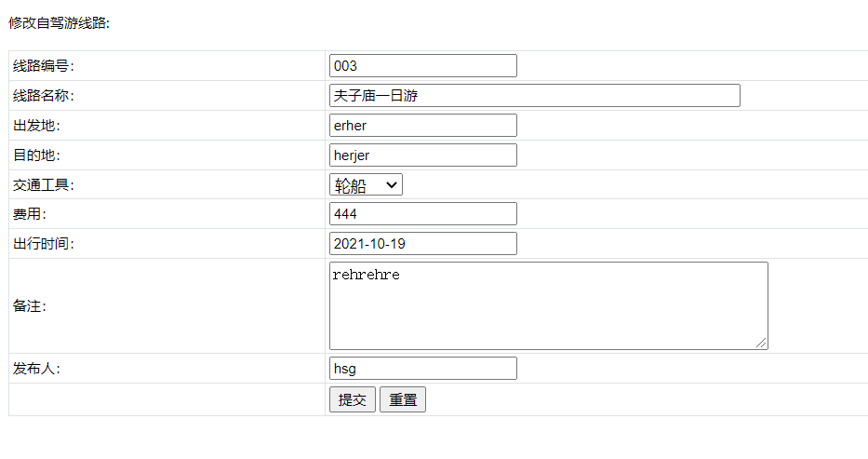
Task: Click the 交通工具 label text
Action: pyautogui.click(x=43, y=185)
